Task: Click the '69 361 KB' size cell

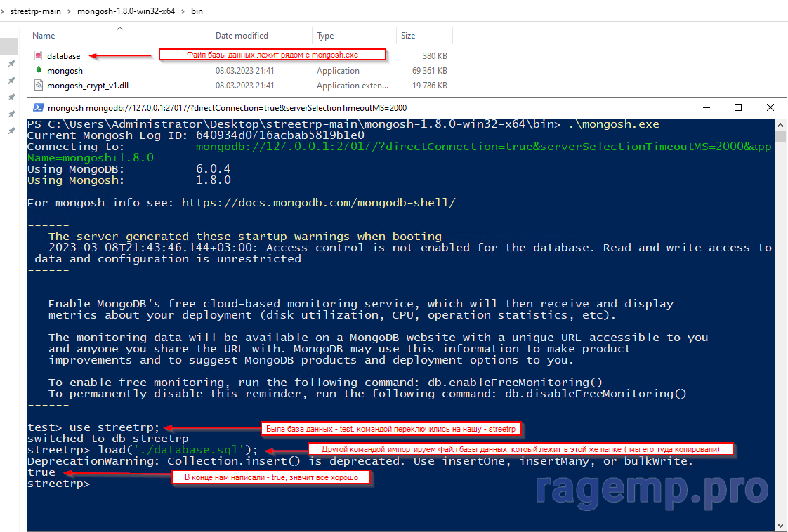Action: (430, 71)
